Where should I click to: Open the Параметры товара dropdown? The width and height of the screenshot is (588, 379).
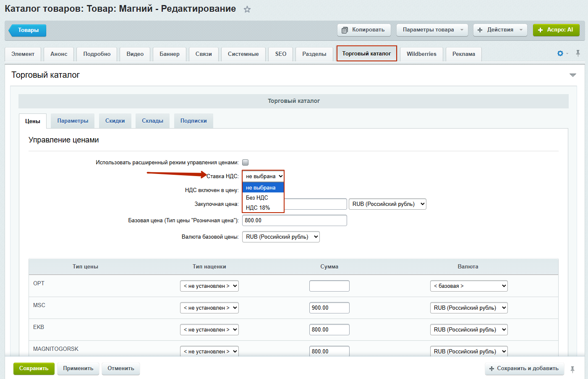[432, 30]
